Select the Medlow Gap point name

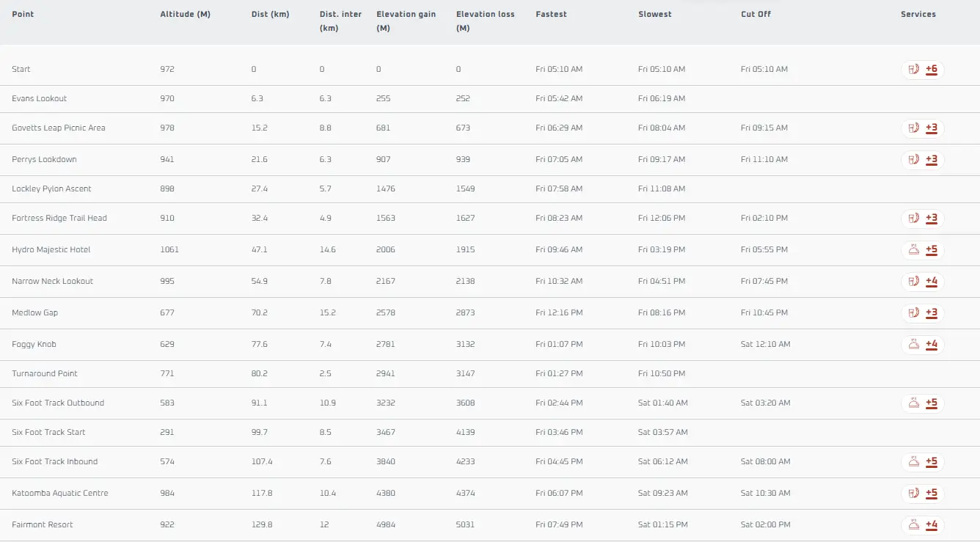34,312
